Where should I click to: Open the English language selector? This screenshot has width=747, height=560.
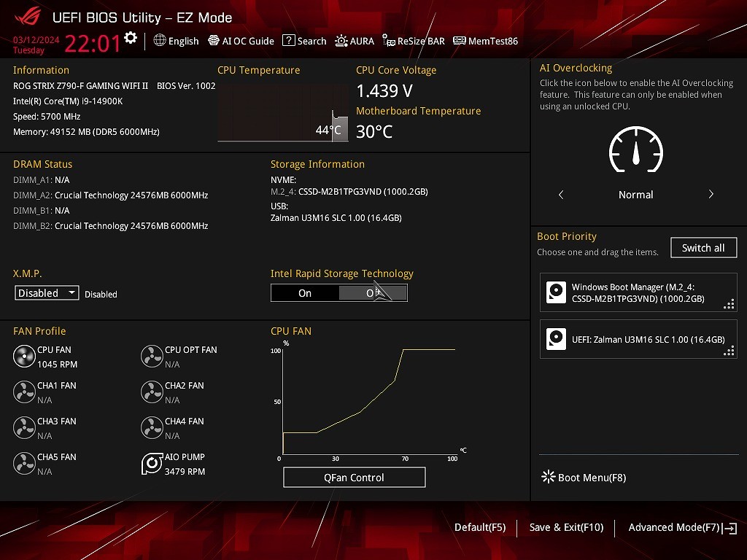(176, 41)
